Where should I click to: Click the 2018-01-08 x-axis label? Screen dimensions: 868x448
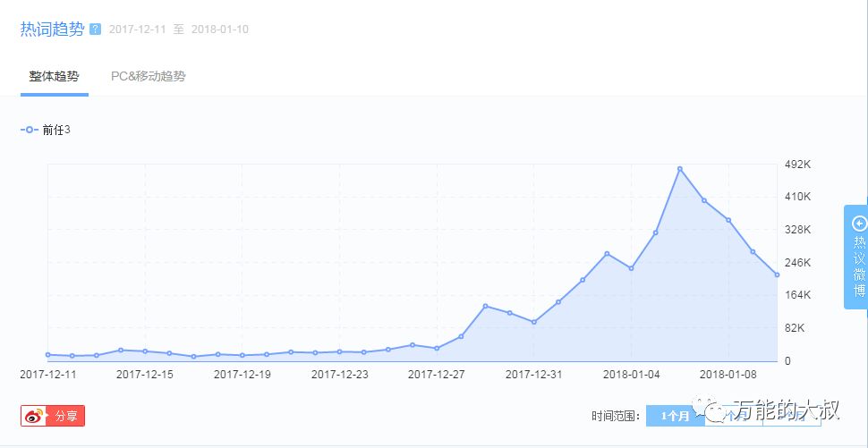coord(728,375)
